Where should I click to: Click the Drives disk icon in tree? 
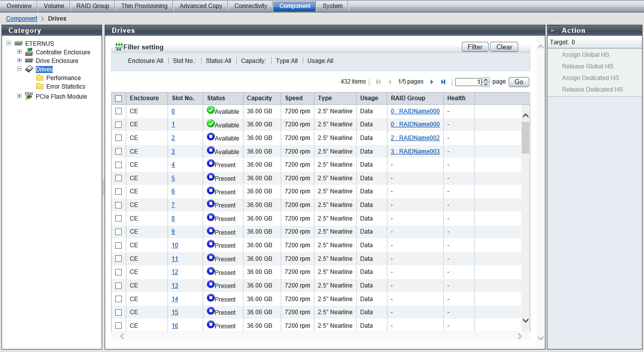(x=29, y=69)
